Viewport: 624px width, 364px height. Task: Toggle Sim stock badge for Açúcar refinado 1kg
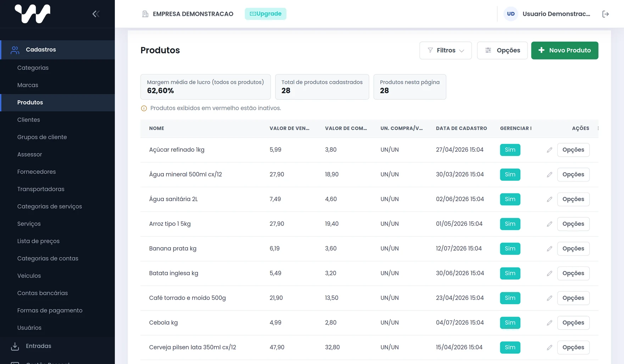pos(510,150)
